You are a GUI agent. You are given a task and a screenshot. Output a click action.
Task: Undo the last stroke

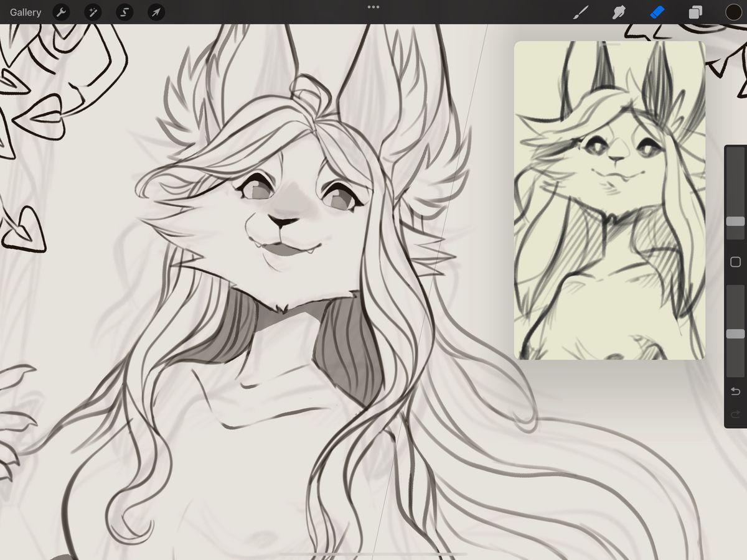(x=735, y=391)
